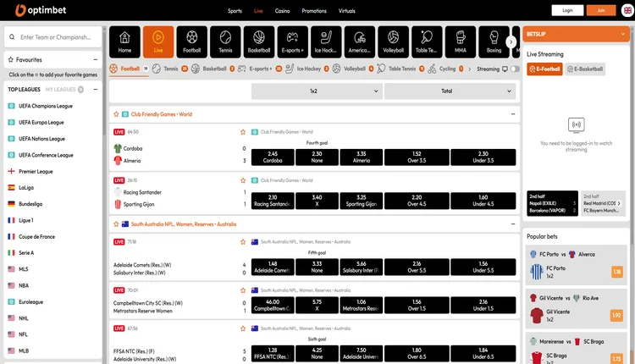Image resolution: width=635 pixels, height=364 pixels.
Task: Click the Join button
Action: coord(601,10)
